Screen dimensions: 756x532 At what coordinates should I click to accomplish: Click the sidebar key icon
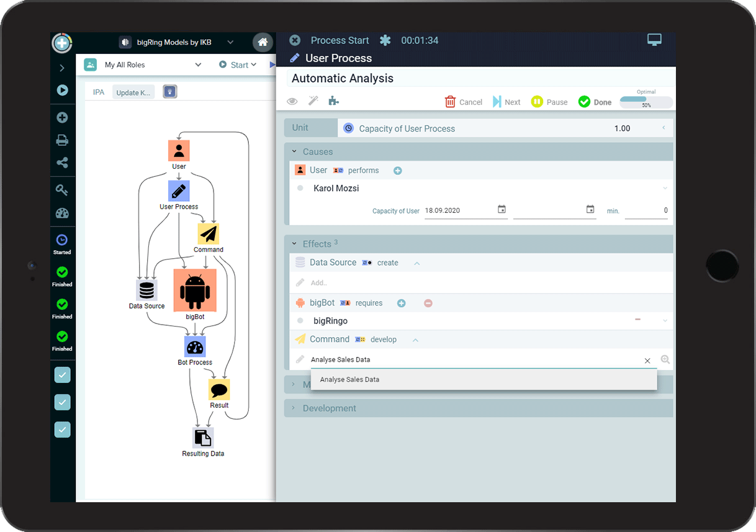[x=62, y=190]
